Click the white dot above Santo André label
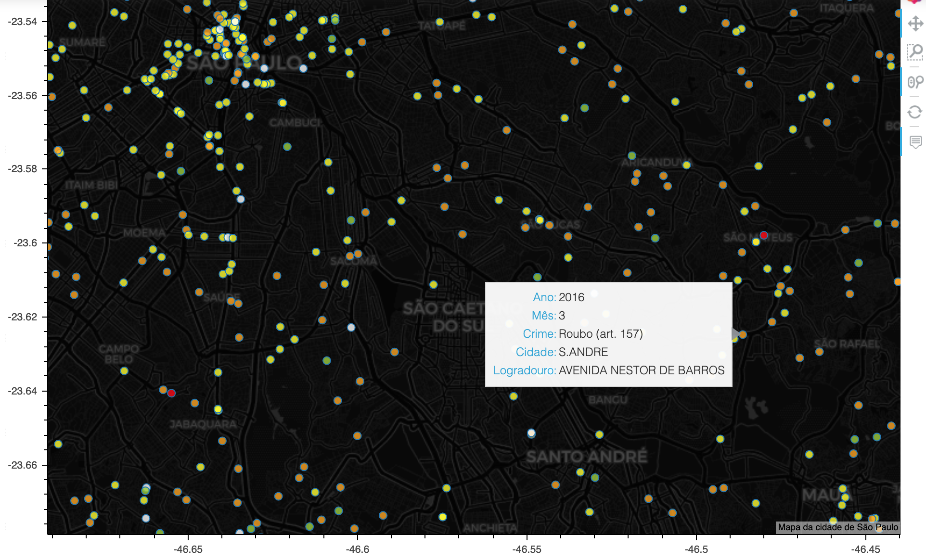Image resolution: width=926 pixels, height=560 pixels. [x=531, y=433]
